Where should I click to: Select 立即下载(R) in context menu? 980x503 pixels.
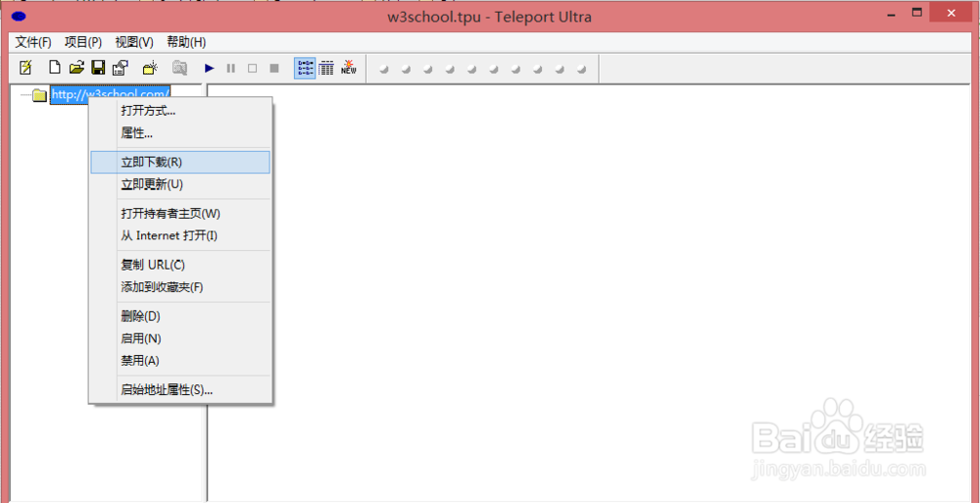click(x=180, y=162)
